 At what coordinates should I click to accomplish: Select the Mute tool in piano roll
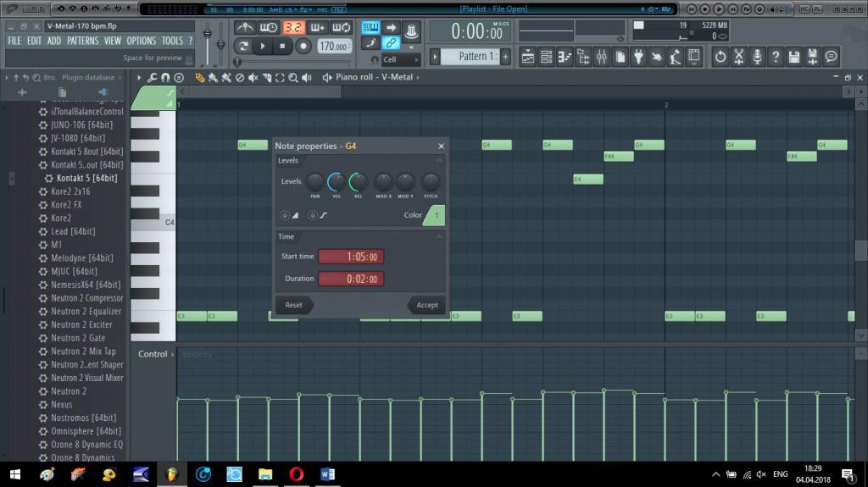coord(253,77)
